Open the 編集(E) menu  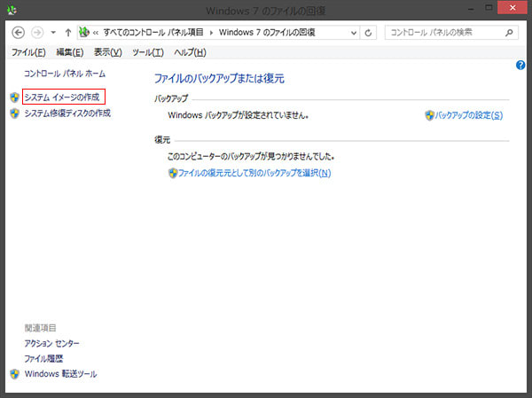tap(69, 52)
